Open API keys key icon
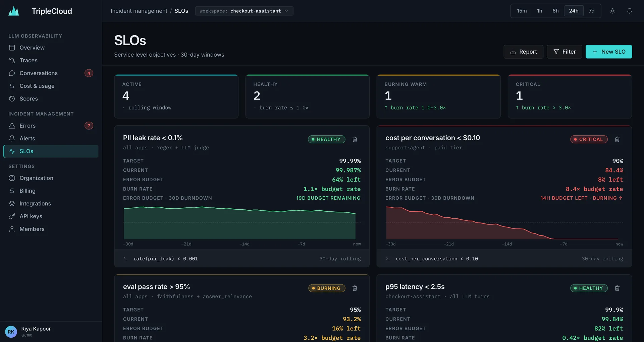 (12, 216)
